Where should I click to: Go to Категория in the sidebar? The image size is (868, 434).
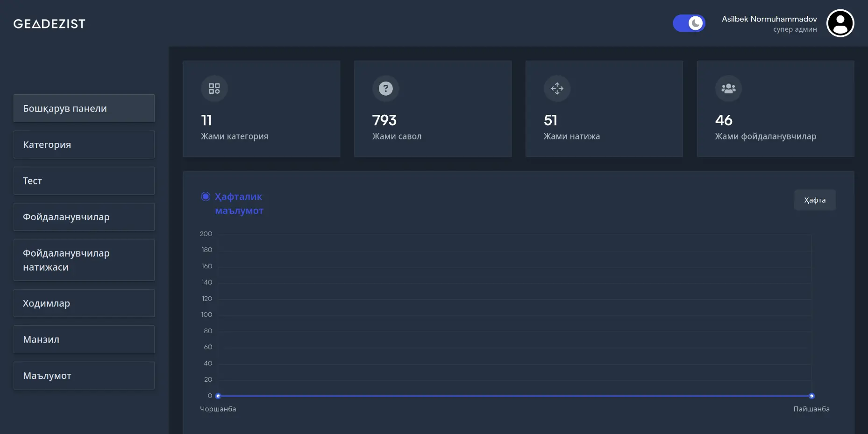click(x=84, y=145)
